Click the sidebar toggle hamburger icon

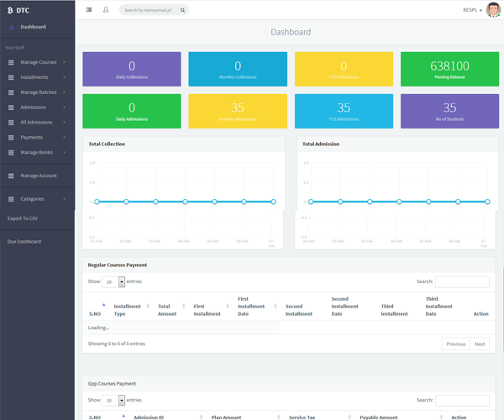89,10
